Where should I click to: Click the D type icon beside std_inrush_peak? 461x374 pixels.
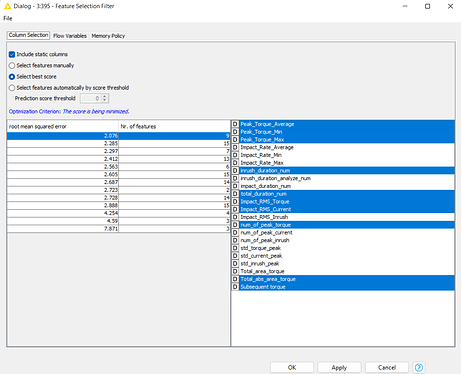click(x=235, y=263)
